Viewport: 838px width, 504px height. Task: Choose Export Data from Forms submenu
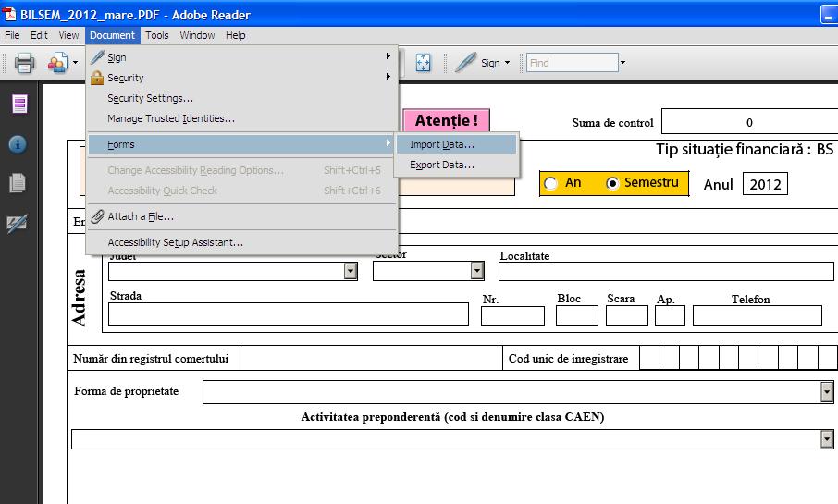(441, 165)
